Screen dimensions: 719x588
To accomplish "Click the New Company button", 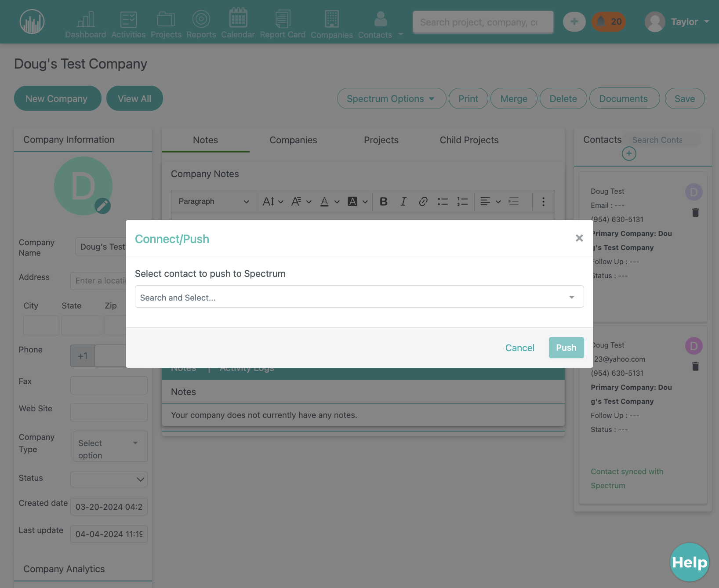I will [x=58, y=98].
